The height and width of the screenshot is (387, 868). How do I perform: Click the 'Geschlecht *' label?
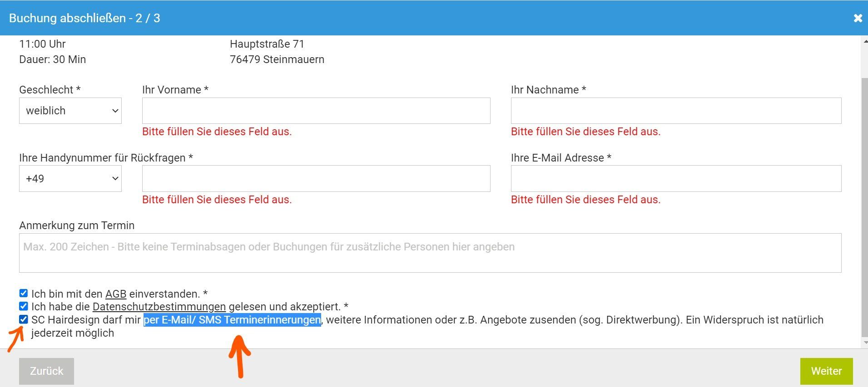click(50, 90)
